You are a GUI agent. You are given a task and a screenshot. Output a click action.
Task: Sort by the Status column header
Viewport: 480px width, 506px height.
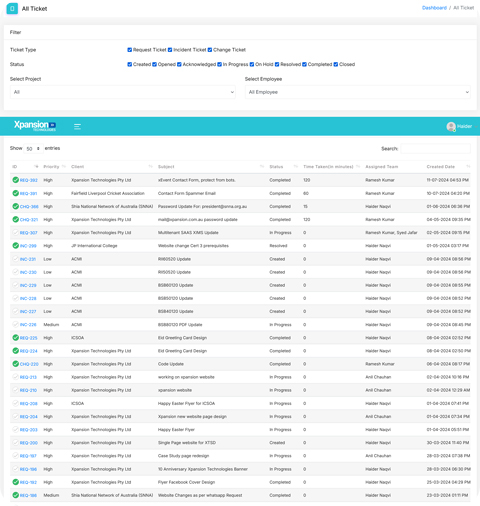(276, 167)
